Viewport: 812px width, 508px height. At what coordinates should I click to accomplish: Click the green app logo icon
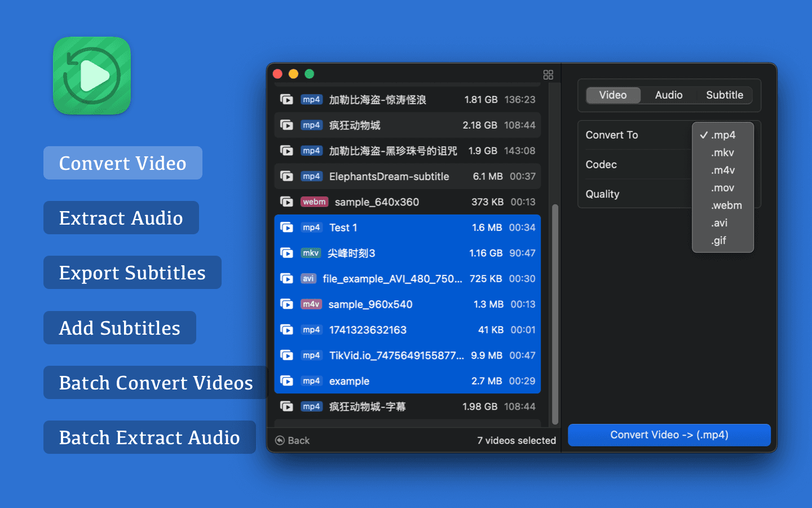click(x=92, y=76)
